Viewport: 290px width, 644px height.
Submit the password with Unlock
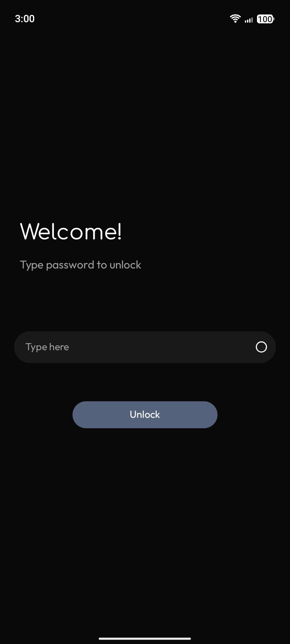click(145, 415)
